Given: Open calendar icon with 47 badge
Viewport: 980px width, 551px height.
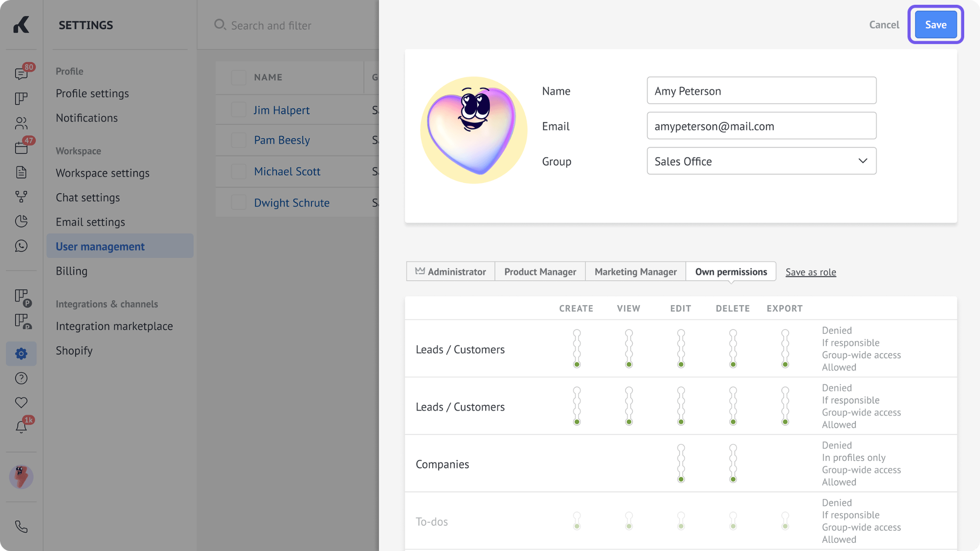Looking at the screenshot, I should [x=22, y=147].
